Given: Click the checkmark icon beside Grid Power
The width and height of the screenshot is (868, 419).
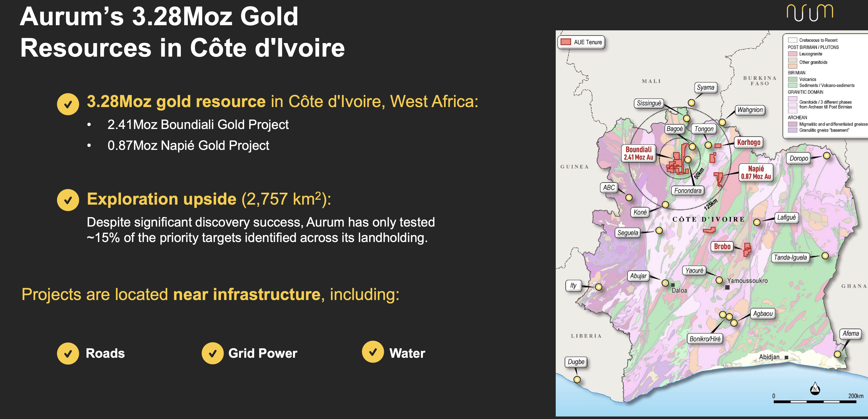Looking at the screenshot, I should 213,353.
